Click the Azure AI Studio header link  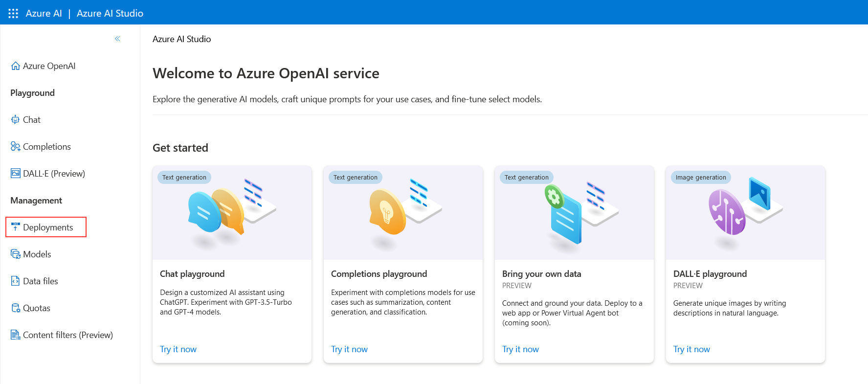(110, 13)
